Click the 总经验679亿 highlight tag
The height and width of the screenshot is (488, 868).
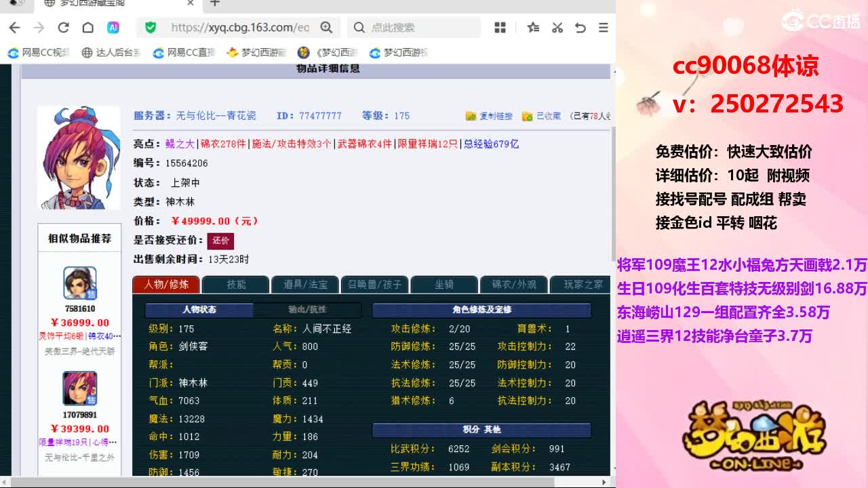[x=491, y=144]
